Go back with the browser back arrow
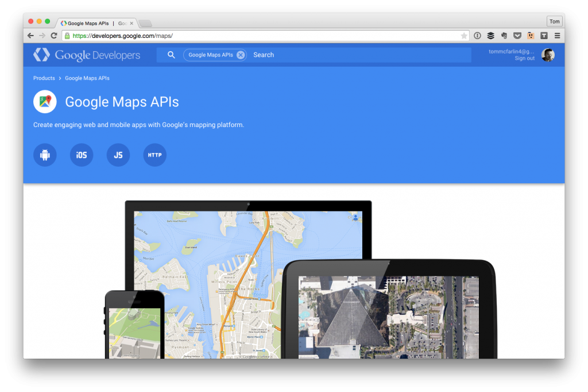The width and height of the screenshot is (588, 392). 31,36
